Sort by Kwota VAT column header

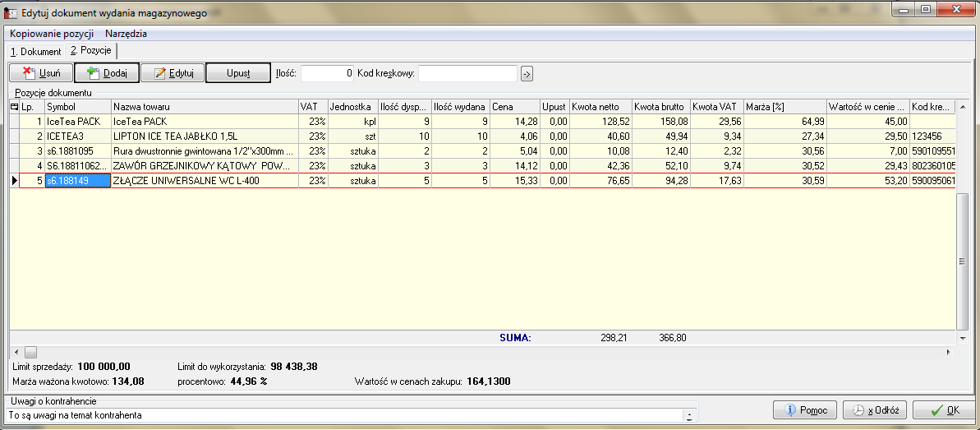point(717,106)
